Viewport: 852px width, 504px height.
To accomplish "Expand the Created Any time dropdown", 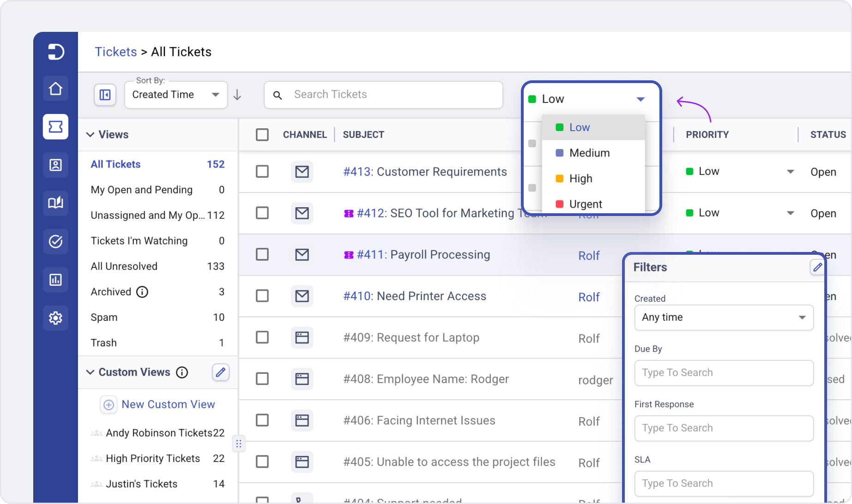I will (x=724, y=318).
